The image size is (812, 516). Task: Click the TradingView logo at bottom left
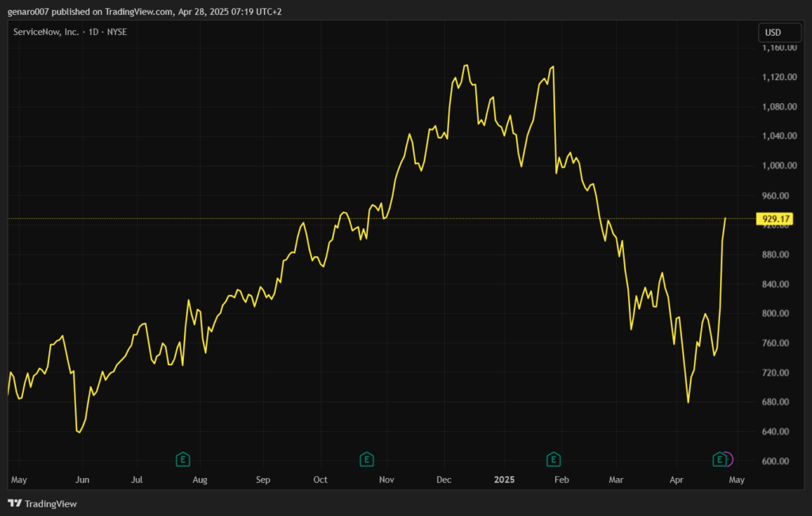(42, 503)
